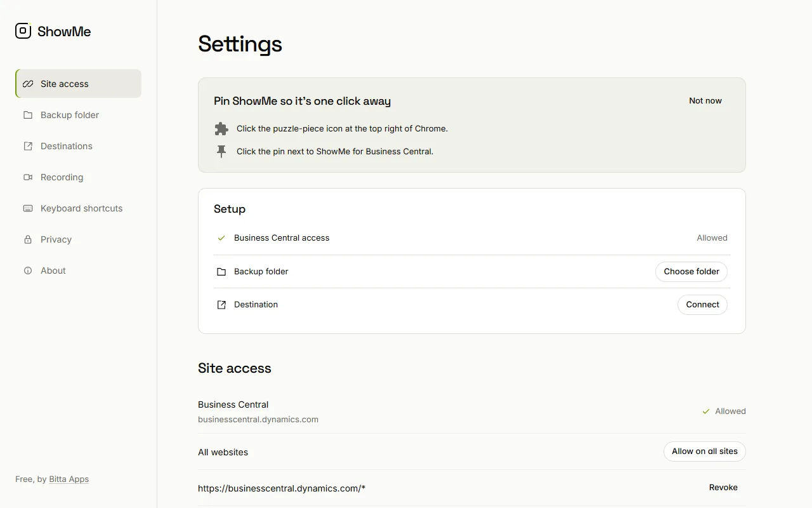
Task: Open the About page
Action: click(78, 271)
